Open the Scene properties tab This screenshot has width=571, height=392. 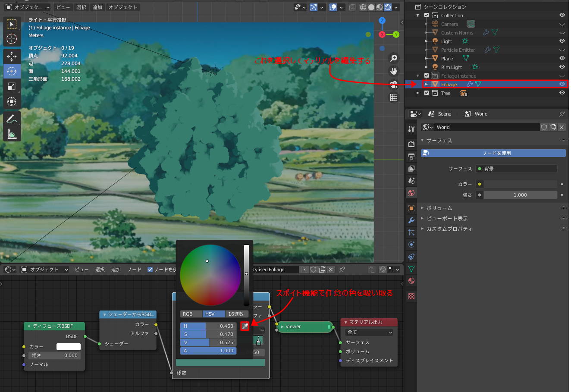click(411, 180)
